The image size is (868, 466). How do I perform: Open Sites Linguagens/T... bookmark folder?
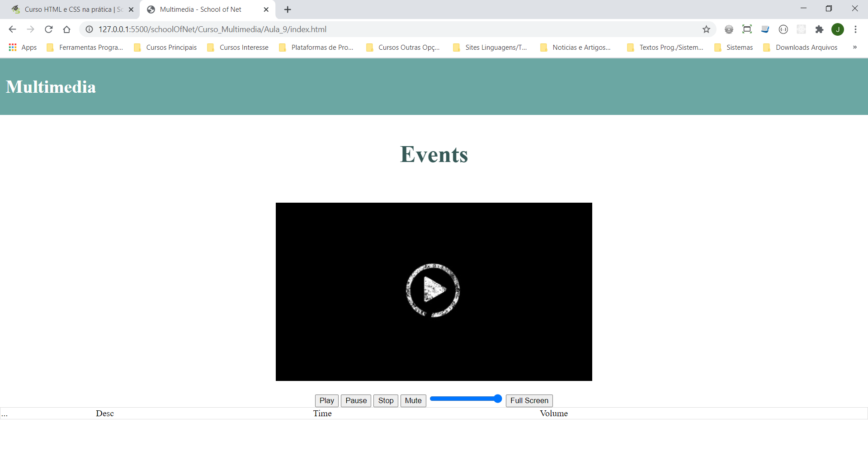490,48
